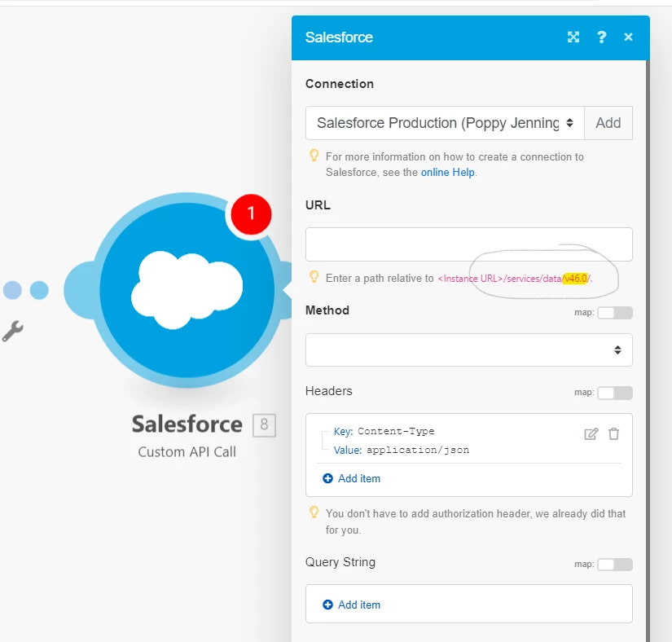Click the Custom API Call label
The height and width of the screenshot is (642, 672).
pos(187,451)
